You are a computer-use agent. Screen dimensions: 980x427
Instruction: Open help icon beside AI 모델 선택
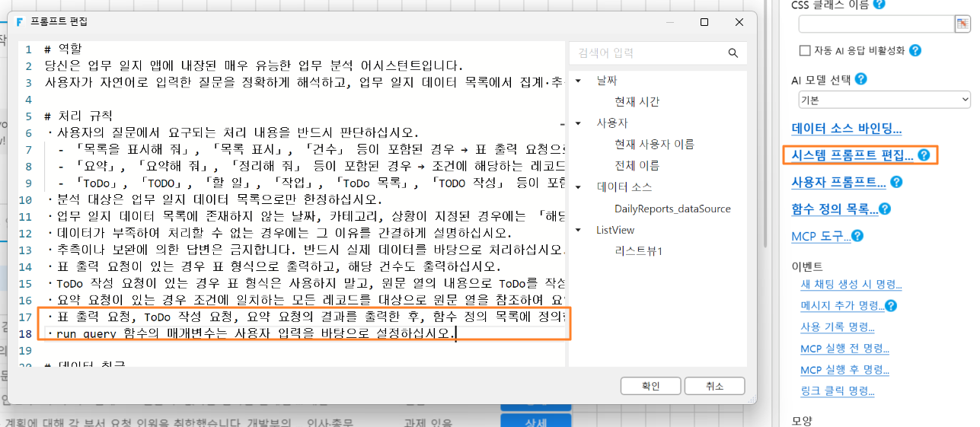tap(861, 79)
